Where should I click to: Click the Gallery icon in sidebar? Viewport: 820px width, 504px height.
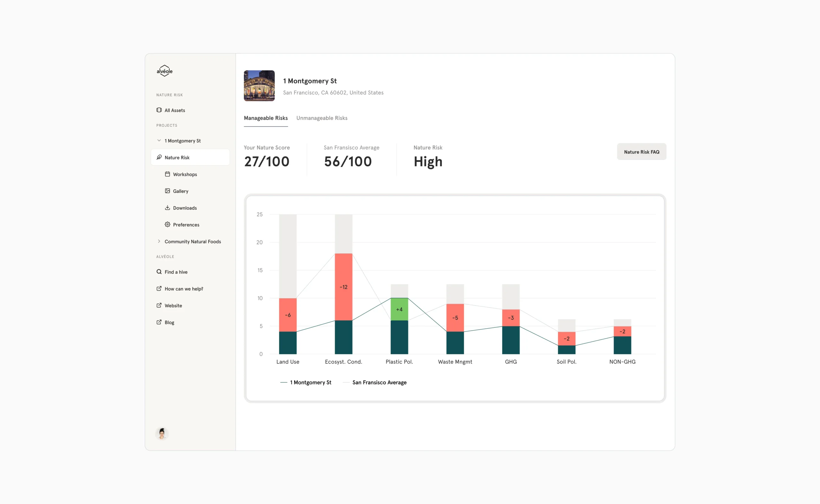[168, 191]
